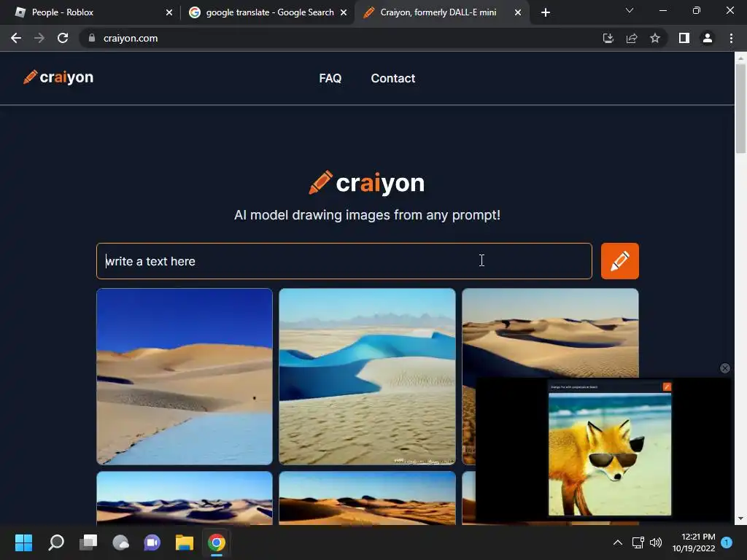View site information lock icon

pyautogui.click(x=92, y=38)
